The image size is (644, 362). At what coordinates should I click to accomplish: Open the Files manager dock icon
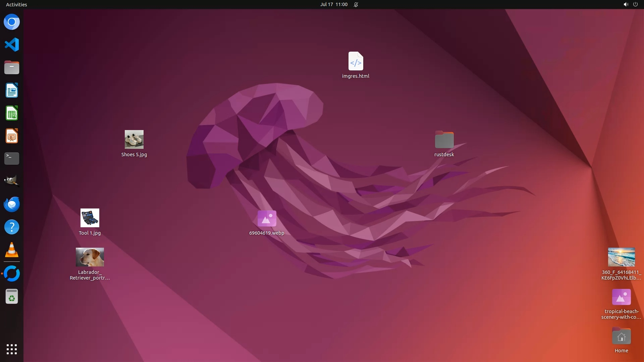[12, 68]
